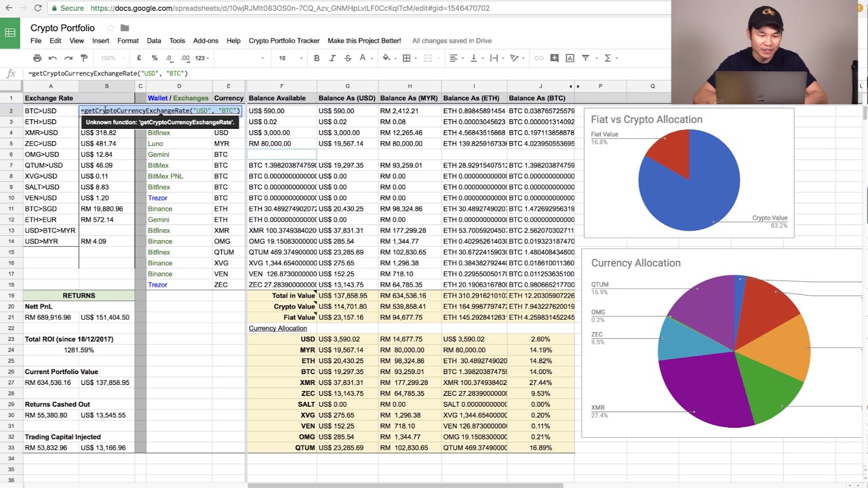Viewport: 868px width, 488px height.
Task: Click the Insert comment icon
Action: pos(554,58)
